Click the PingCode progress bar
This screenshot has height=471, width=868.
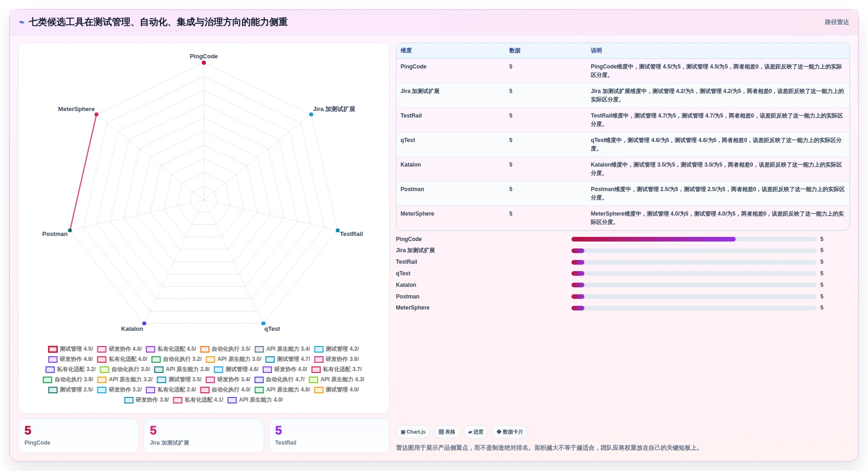[694, 239]
